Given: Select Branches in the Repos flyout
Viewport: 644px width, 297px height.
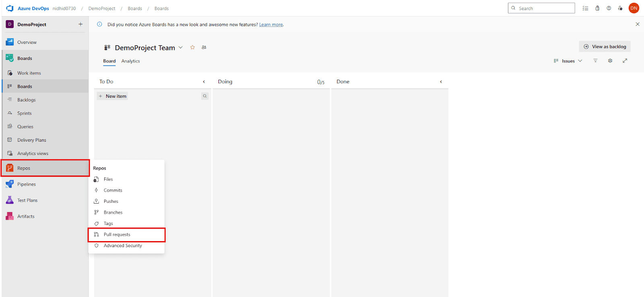Looking at the screenshot, I should pyautogui.click(x=126, y=212).
